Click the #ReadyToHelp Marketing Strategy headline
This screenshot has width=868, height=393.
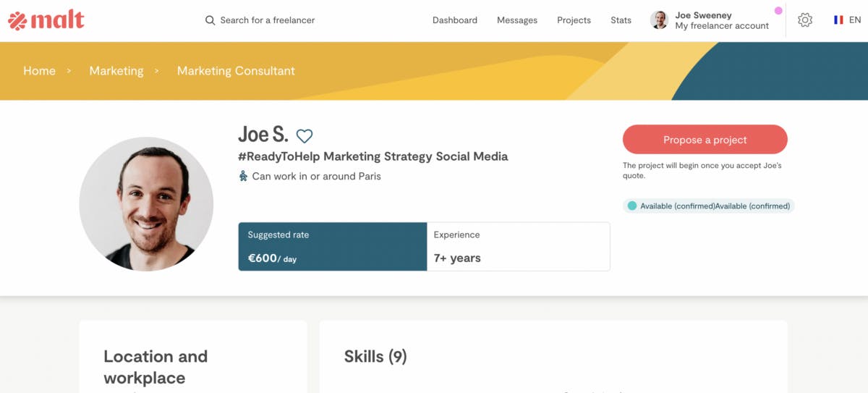(373, 156)
